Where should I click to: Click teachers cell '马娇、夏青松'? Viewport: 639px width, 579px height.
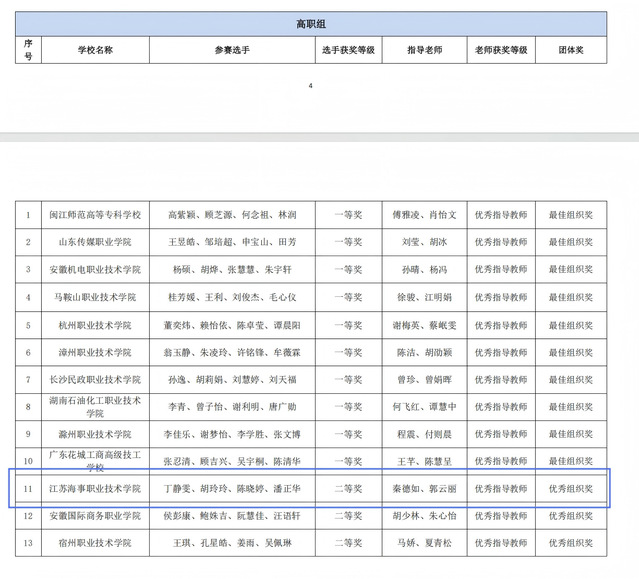(425, 543)
